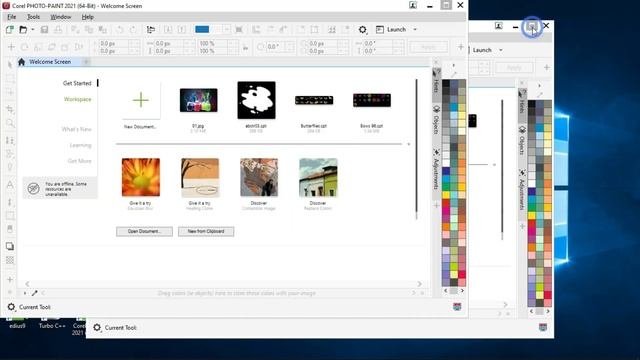Open the Replace Colors building thumbnail
Screen dimensions: 640x360
(318, 177)
